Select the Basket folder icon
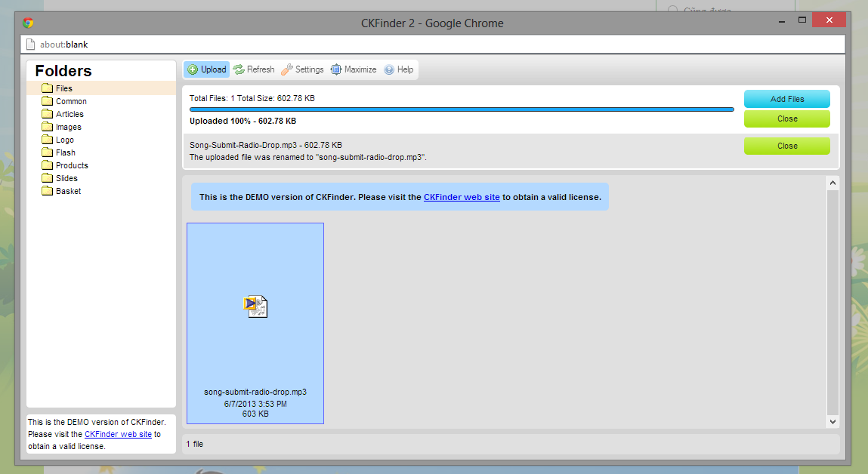Viewport: 868px width, 474px height. 47,191
